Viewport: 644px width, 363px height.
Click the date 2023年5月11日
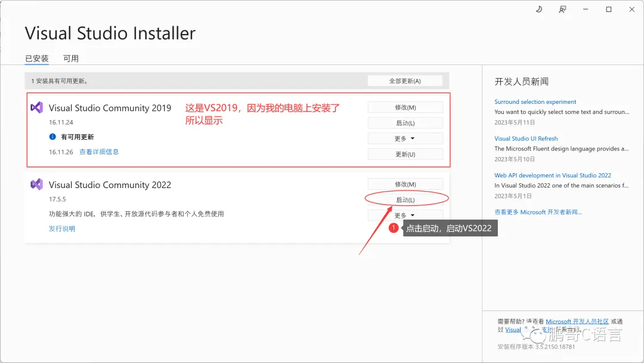click(515, 122)
